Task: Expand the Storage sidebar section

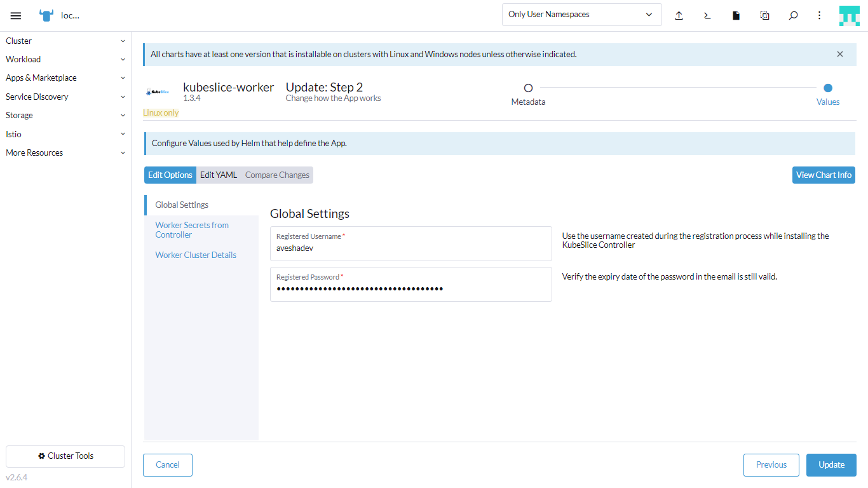Action: [x=65, y=115]
